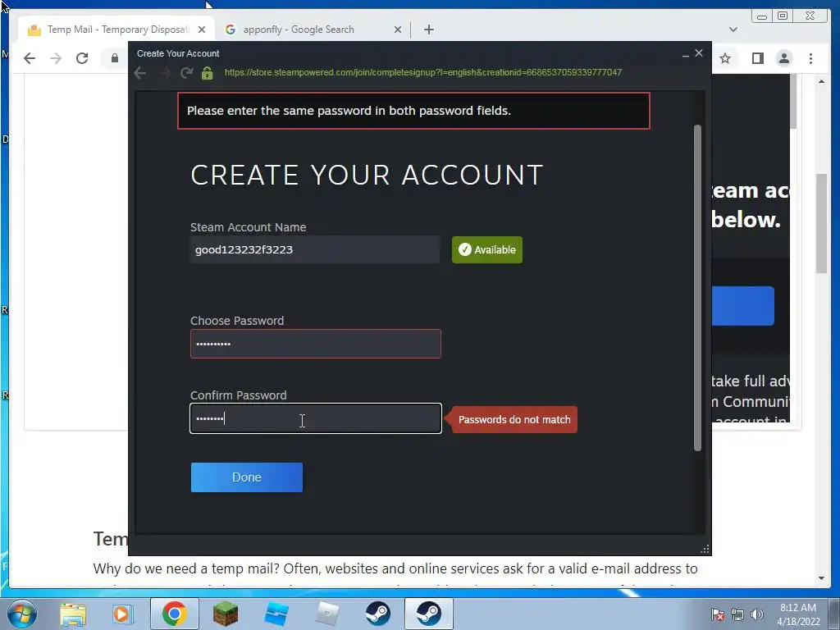Click the Done button

pyautogui.click(x=246, y=477)
